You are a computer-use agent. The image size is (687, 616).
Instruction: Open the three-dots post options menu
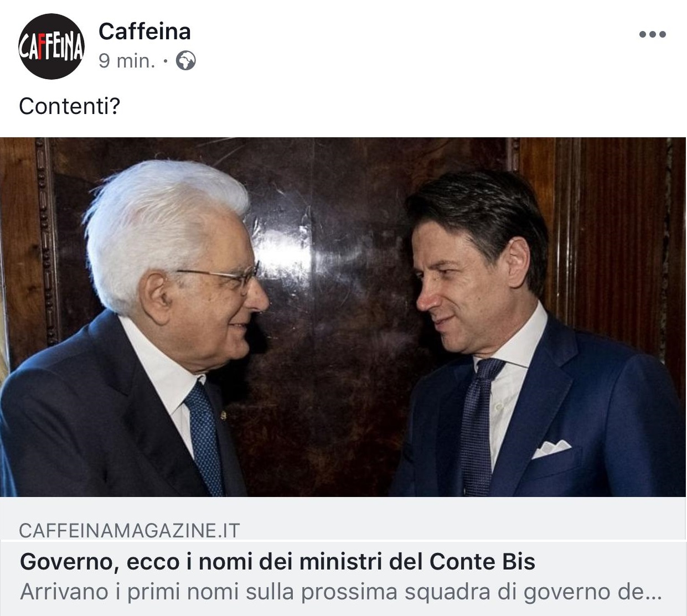tap(652, 34)
